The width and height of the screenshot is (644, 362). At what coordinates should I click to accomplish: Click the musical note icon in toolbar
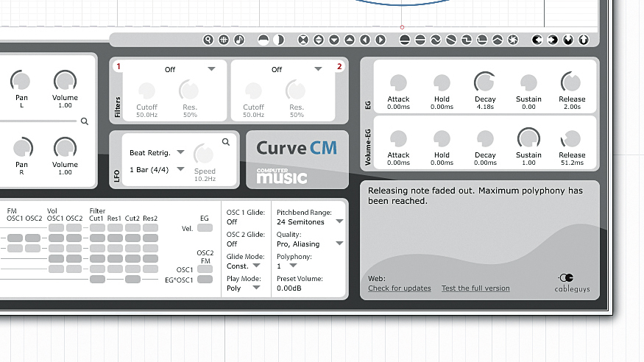pos(239,40)
